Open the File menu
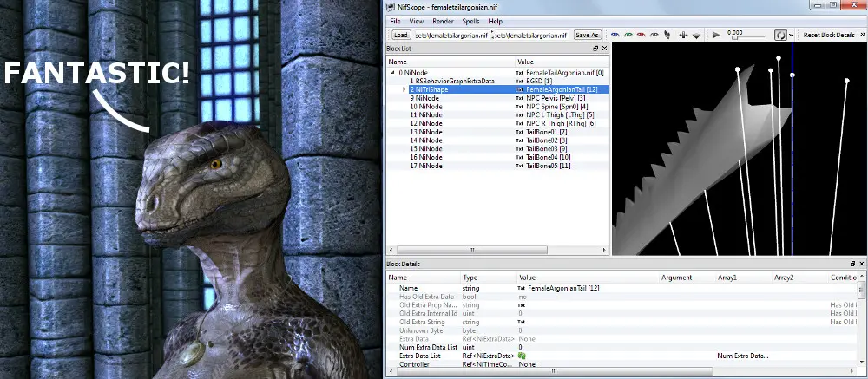 click(395, 21)
